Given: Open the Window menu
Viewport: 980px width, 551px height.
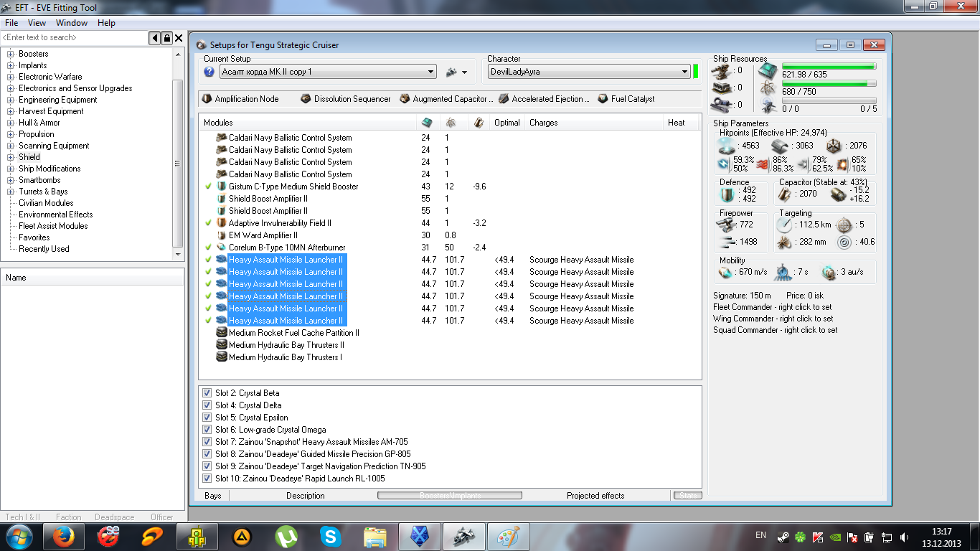Looking at the screenshot, I should [72, 23].
